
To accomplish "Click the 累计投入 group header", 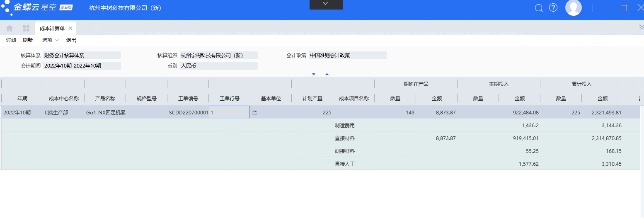I will tap(582, 84).
